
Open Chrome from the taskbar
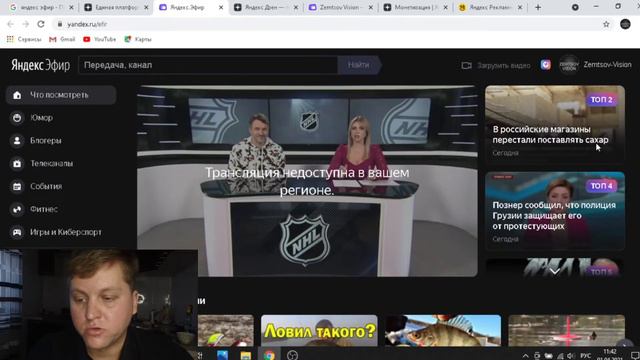click(x=269, y=355)
